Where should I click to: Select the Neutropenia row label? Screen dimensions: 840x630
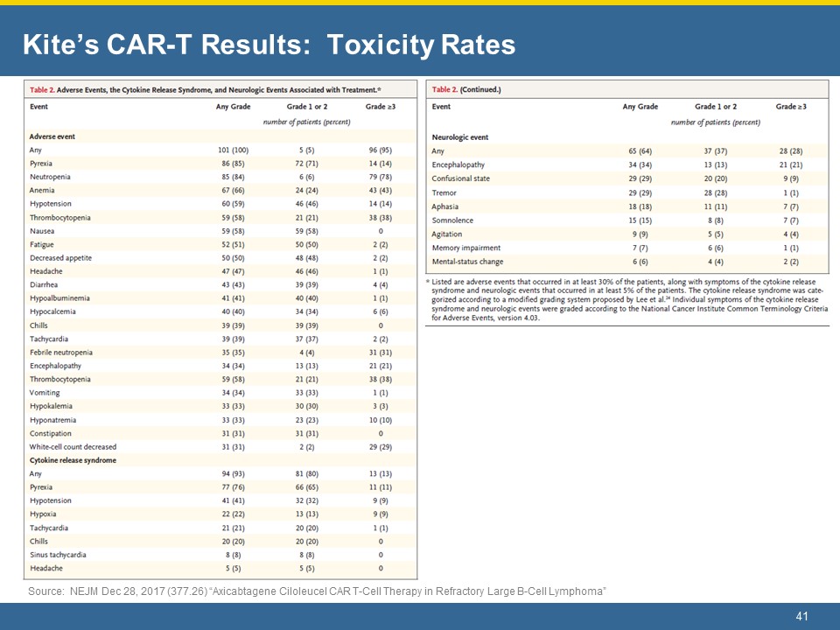pos(50,177)
